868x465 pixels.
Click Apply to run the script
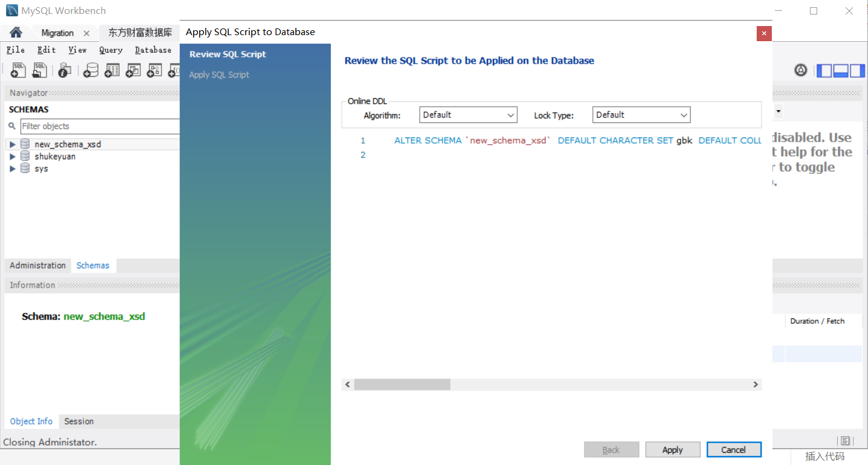(673, 450)
